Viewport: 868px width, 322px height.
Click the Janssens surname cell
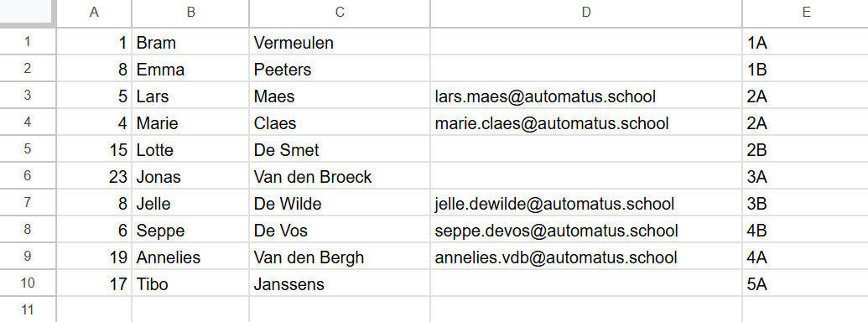[x=340, y=283]
